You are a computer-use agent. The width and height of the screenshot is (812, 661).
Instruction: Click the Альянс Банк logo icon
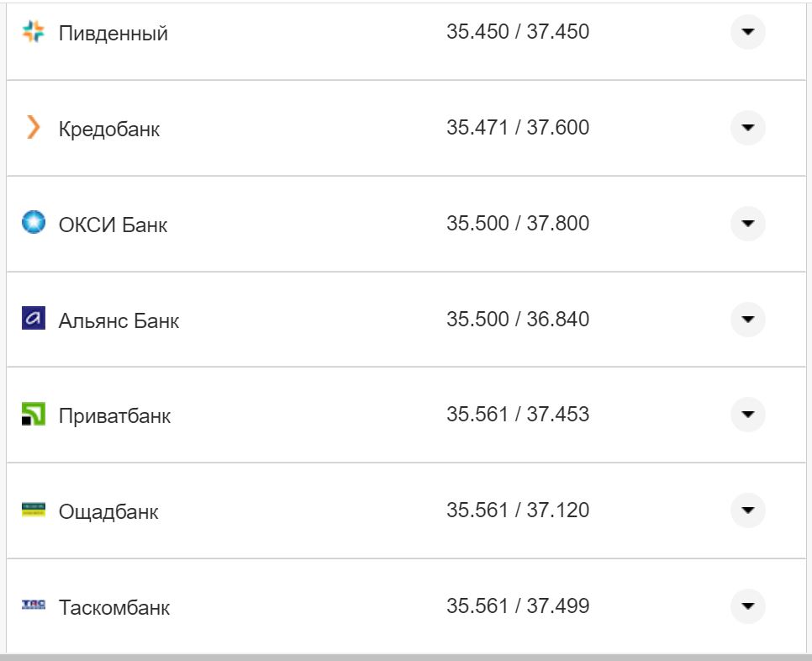(33, 319)
